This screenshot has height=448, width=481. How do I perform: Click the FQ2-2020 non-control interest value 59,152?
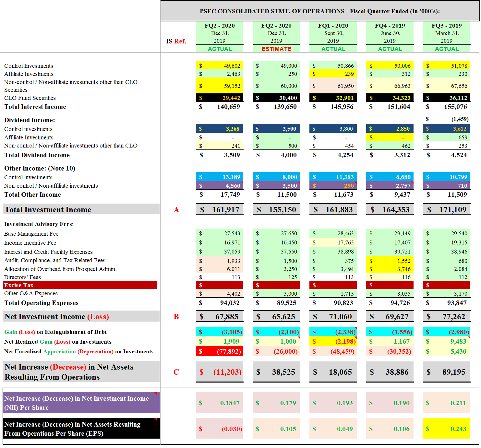[x=232, y=86]
